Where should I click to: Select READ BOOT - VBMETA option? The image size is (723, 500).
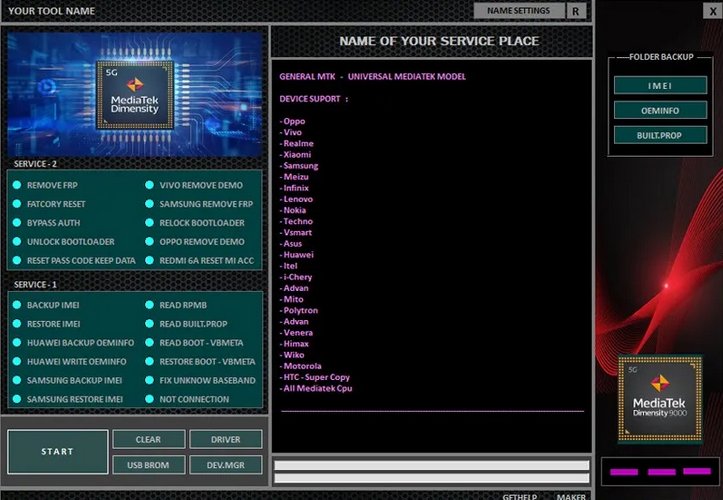point(194,343)
